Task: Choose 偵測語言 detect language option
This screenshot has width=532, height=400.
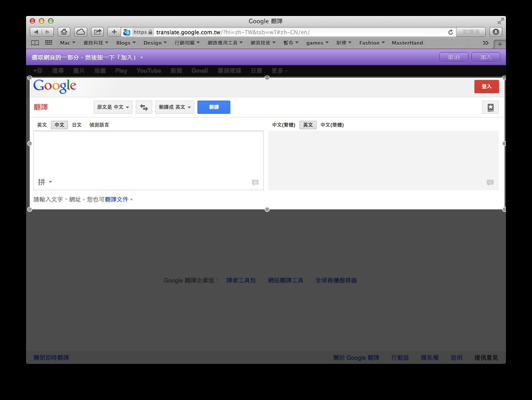Action: 99,125
